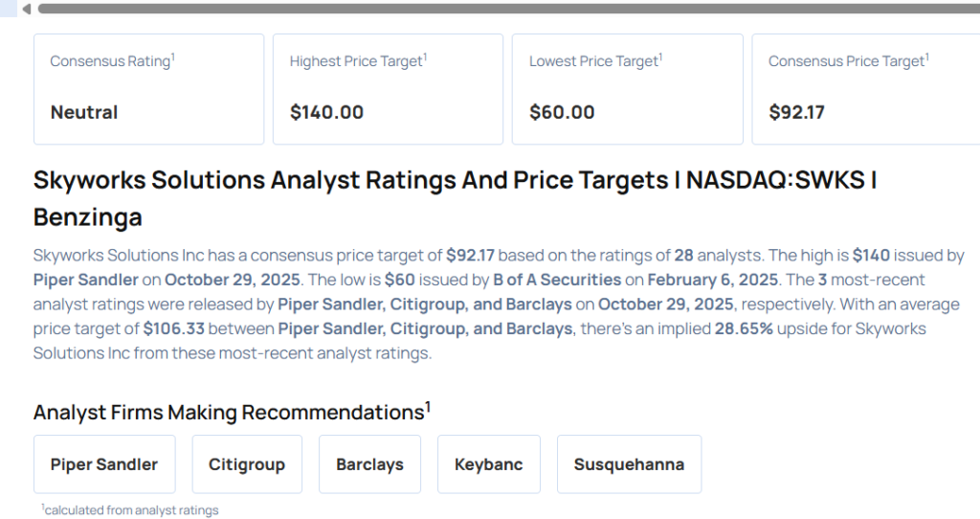Click the Lowest Price Target card label
Viewport: 980px width, 519px height.
pos(594,61)
